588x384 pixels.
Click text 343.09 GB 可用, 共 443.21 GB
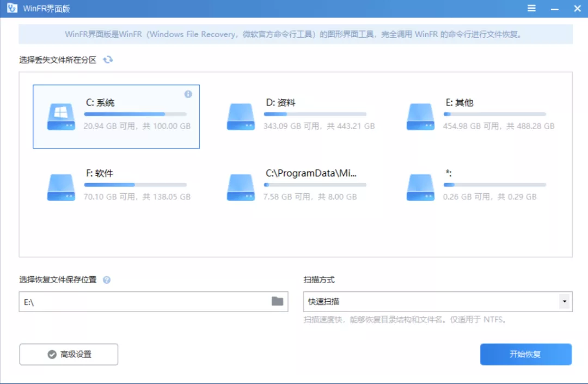pyautogui.click(x=318, y=126)
